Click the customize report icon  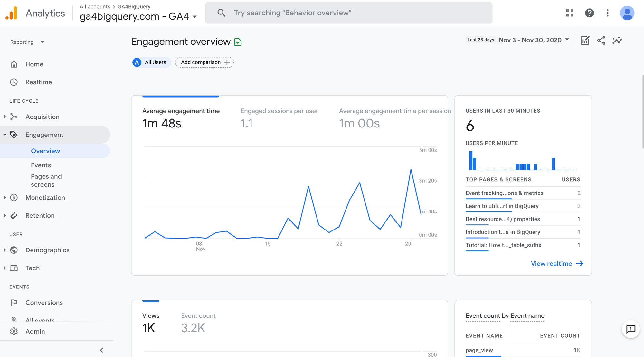pos(585,40)
